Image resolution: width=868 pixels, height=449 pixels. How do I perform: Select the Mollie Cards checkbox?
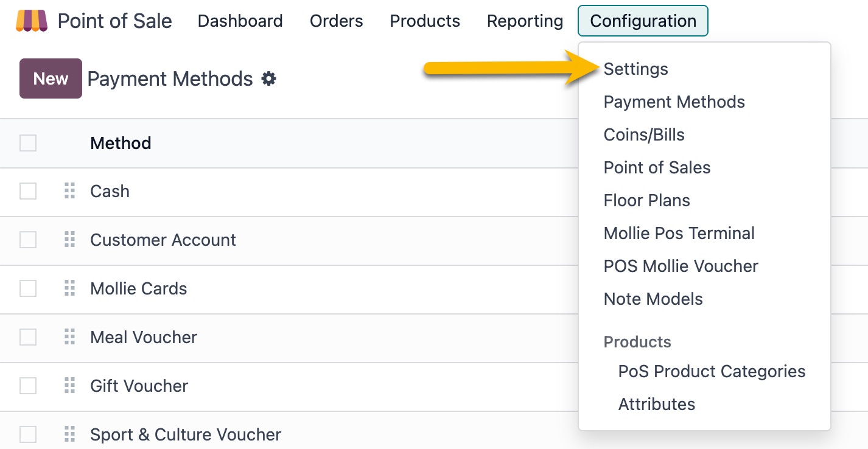[28, 288]
